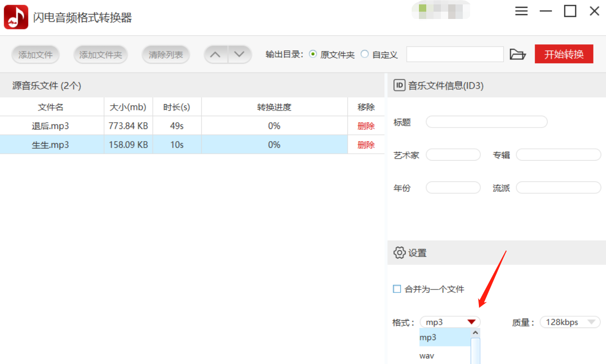Click the 开始转换 button

[x=564, y=54]
